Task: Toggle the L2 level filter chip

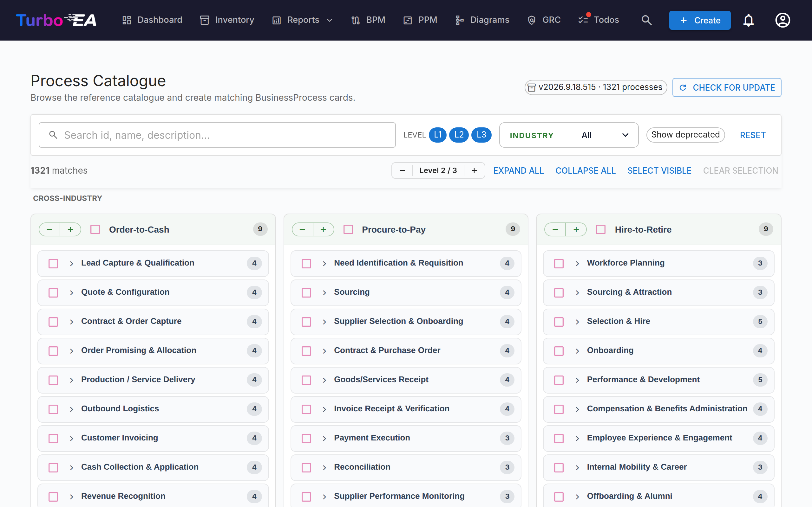Action: point(459,135)
